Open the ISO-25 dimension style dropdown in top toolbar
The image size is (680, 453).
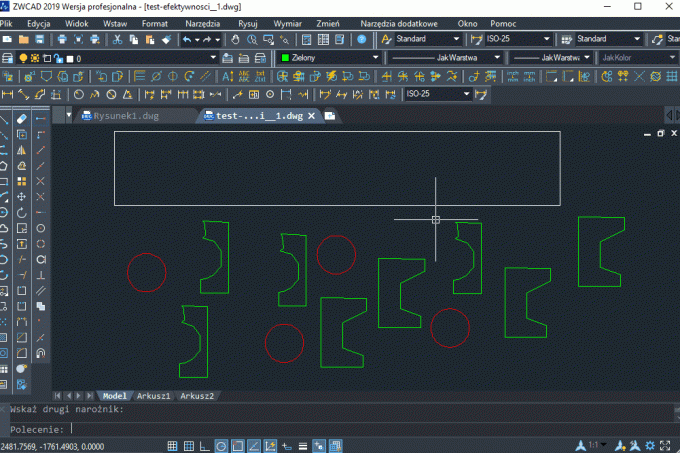click(546, 39)
